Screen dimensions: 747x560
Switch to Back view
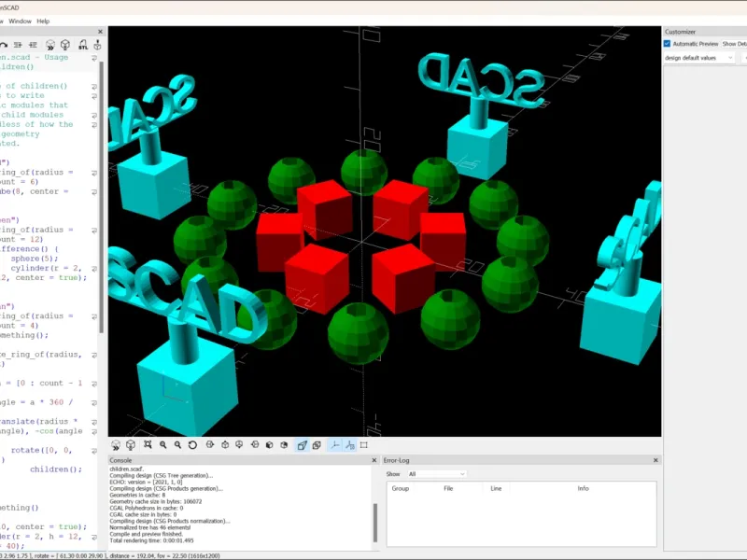click(284, 445)
